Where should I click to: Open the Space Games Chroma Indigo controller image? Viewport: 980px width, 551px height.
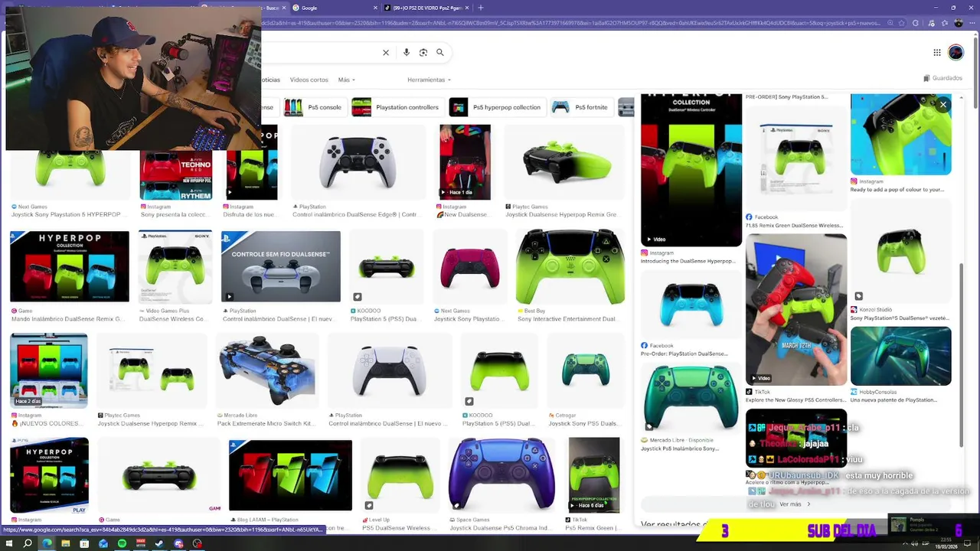(x=502, y=474)
